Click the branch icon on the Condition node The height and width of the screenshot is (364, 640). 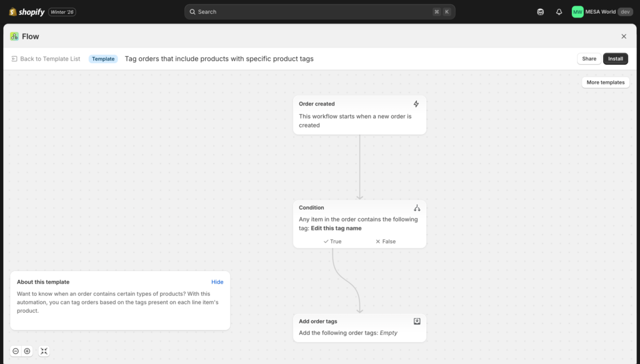coord(417,207)
